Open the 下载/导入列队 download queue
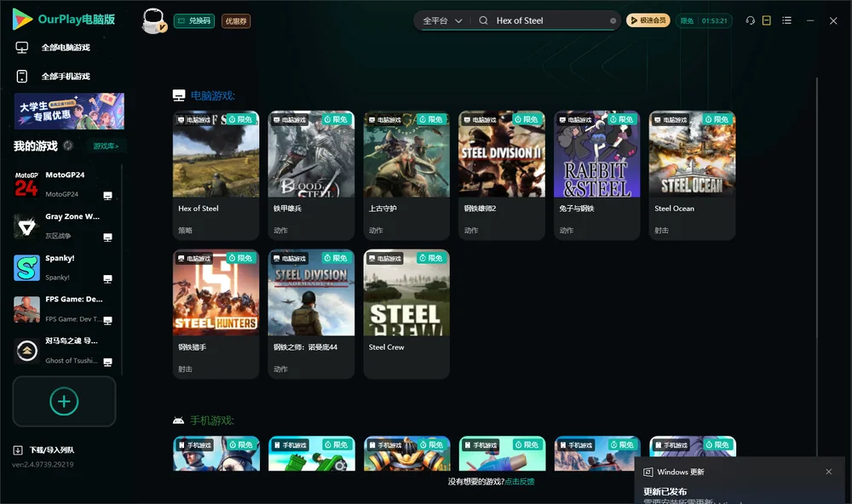This screenshot has height=504, width=852. coord(44,450)
